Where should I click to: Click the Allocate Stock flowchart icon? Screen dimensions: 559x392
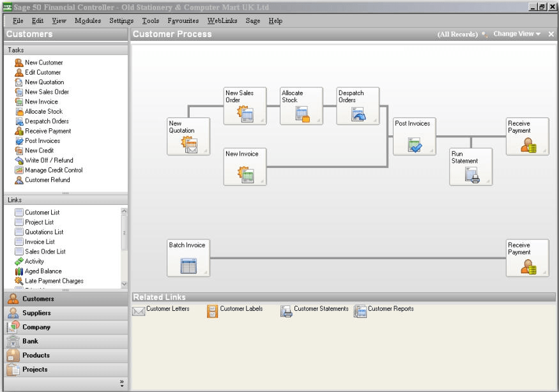(x=300, y=107)
